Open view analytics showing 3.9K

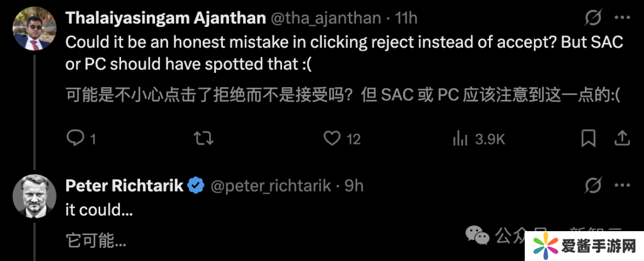460,139
